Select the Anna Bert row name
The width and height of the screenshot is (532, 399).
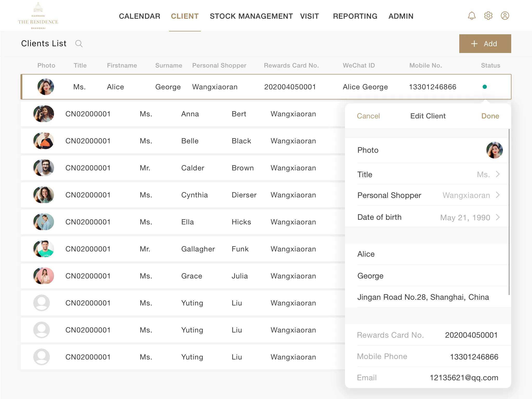pos(190,114)
